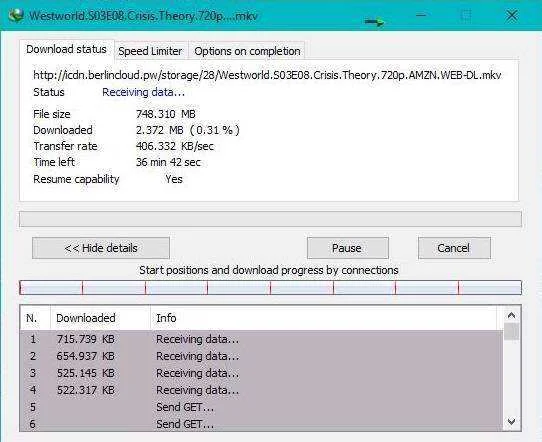Click the main download progress bar
This screenshot has width=542, height=442.
pos(270,219)
